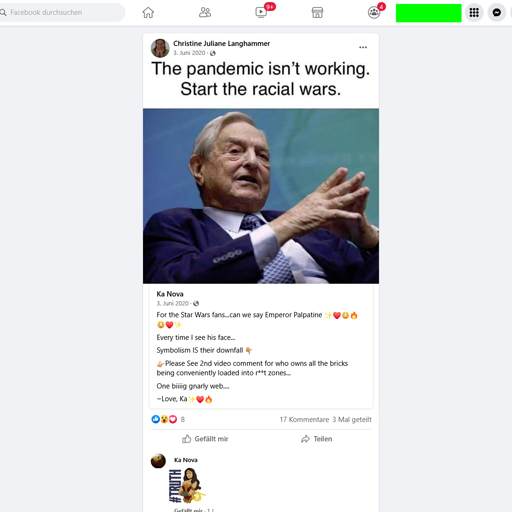The width and height of the screenshot is (512, 512).
Task: Go to the Facebook Home feed icon
Action: coord(148,13)
